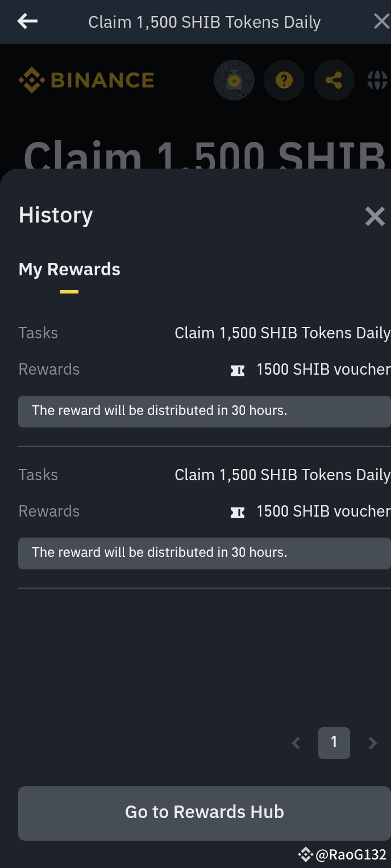Toggle the top-right X in the header

tap(381, 22)
